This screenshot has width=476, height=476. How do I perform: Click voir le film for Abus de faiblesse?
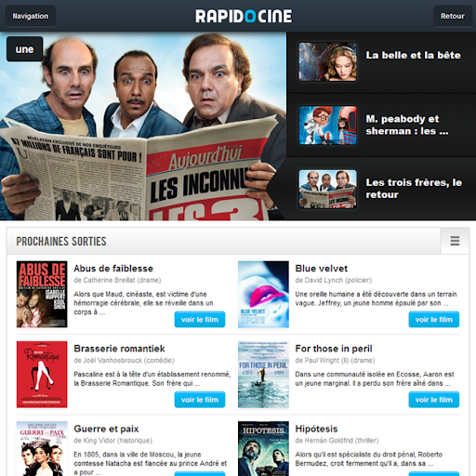tap(200, 320)
